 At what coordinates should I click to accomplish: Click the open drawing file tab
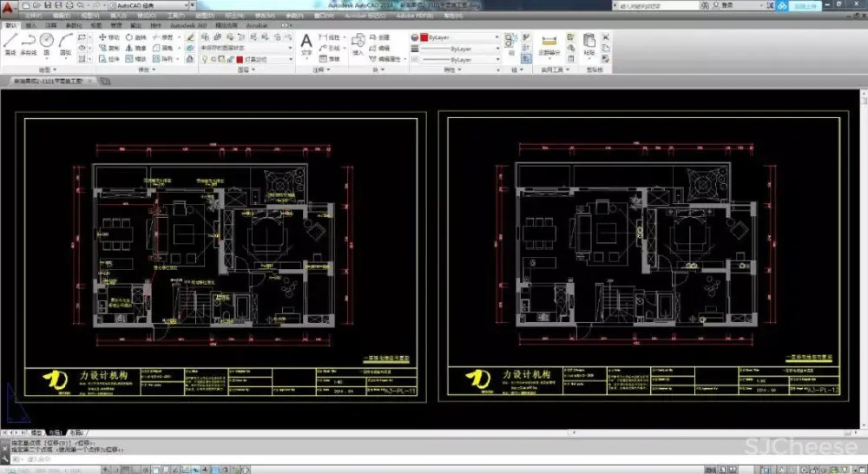click(48, 81)
